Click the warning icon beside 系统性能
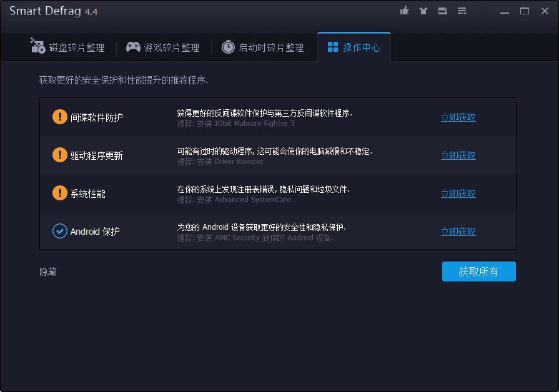The height and width of the screenshot is (392, 559). 60,193
